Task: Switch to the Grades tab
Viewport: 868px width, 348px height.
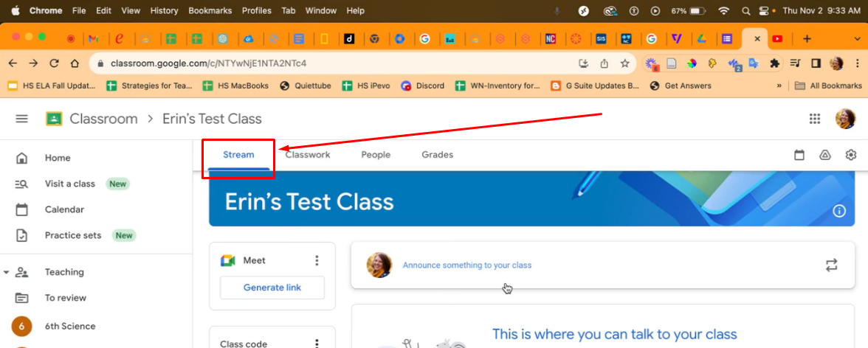Action: (x=437, y=155)
